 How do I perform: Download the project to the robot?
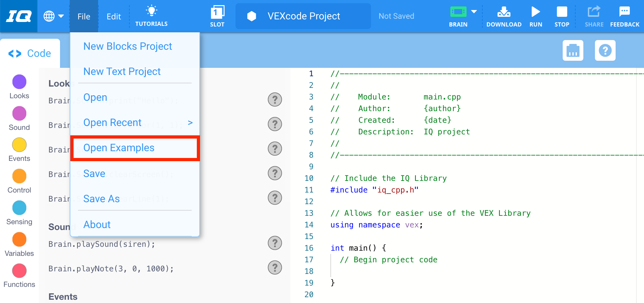tap(504, 16)
